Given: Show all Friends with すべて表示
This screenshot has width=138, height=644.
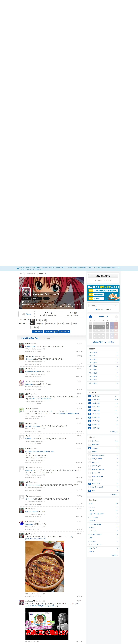Looking at the screenshot, I should tap(114, 494).
